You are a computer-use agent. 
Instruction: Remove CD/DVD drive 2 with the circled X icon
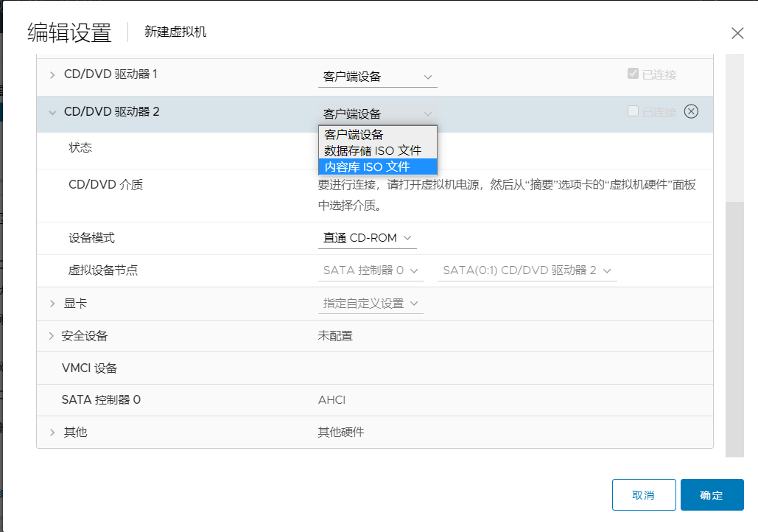click(x=691, y=112)
